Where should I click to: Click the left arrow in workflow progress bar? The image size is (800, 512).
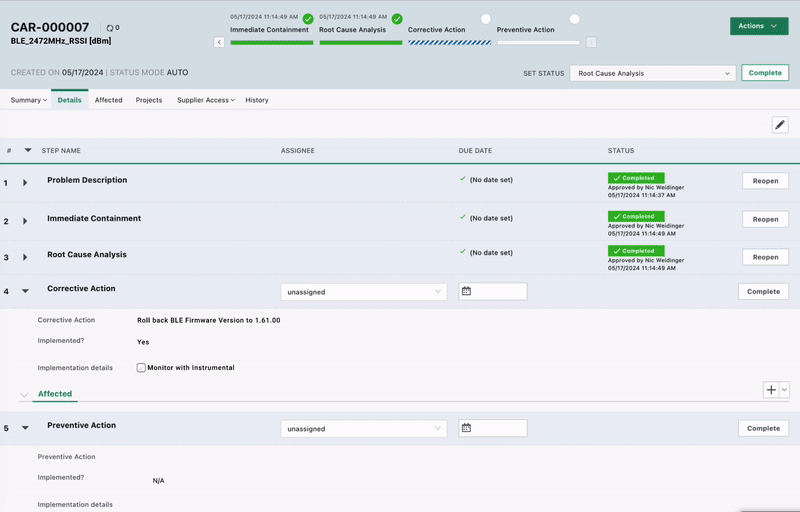coord(219,42)
